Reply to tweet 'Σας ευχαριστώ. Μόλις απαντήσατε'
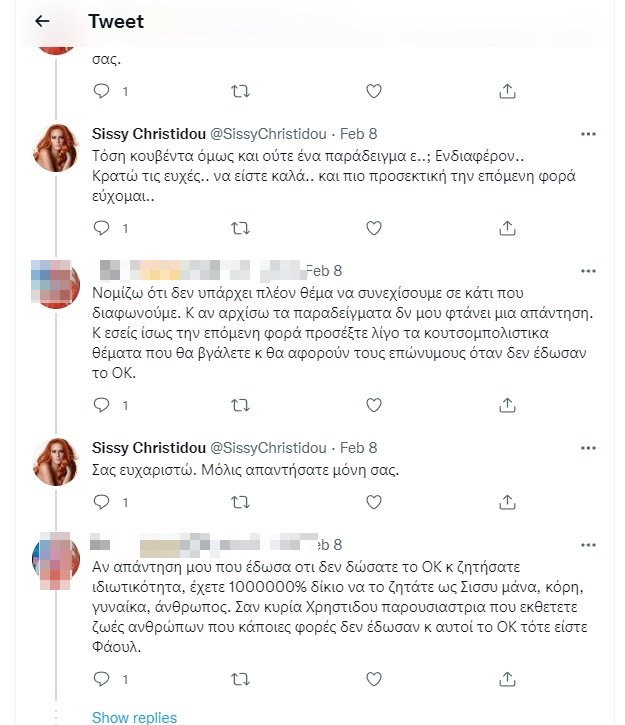 click(x=101, y=501)
